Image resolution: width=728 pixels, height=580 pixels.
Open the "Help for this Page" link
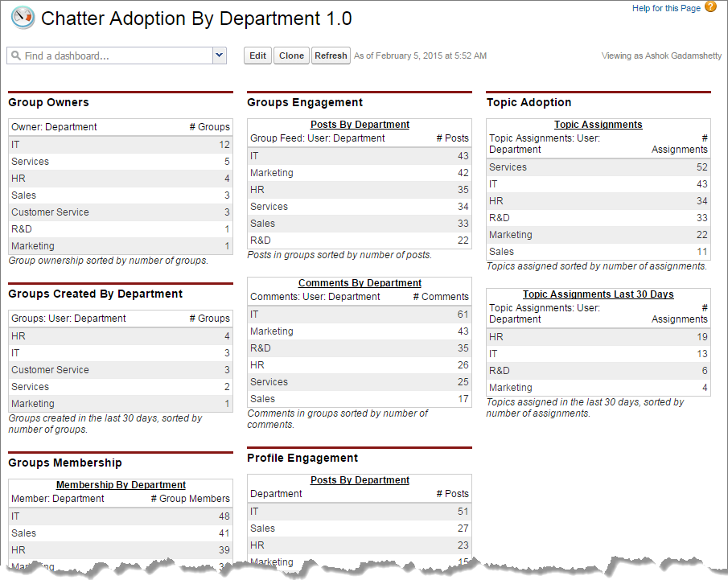click(x=666, y=8)
